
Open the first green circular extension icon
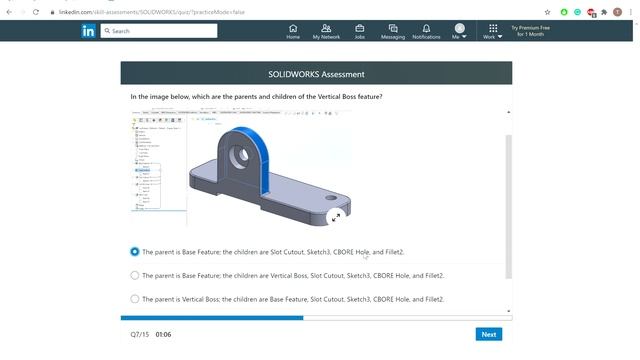pyautogui.click(x=564, y=12)
